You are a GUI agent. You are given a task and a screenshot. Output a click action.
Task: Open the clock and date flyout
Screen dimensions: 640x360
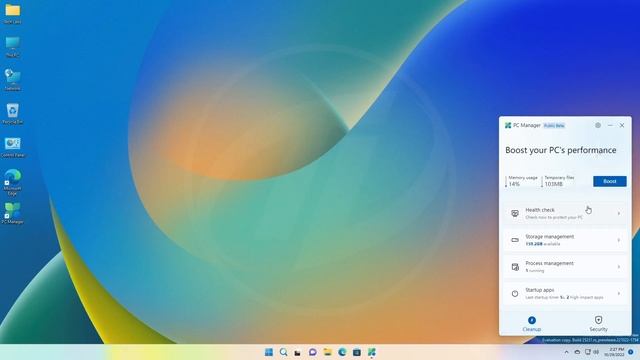click(614, 352)
